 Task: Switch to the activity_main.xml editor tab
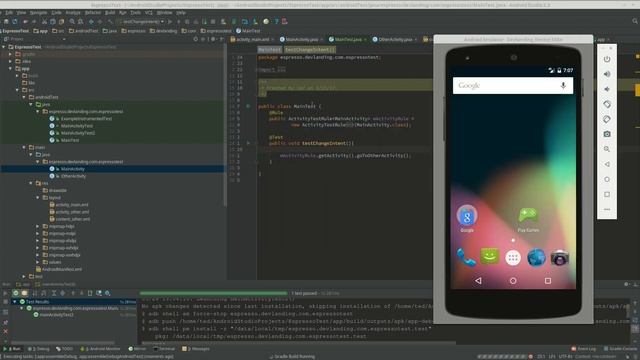[252, 40]
